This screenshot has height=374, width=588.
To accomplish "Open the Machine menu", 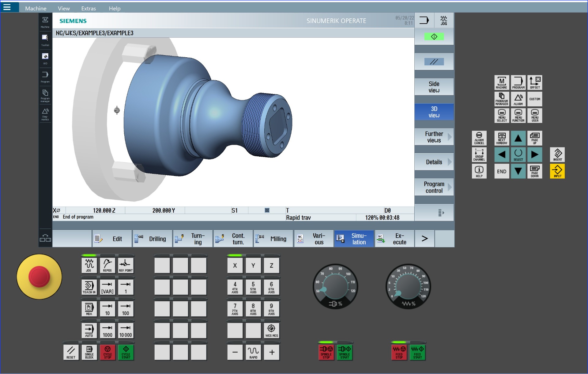I will coord(36,8).
